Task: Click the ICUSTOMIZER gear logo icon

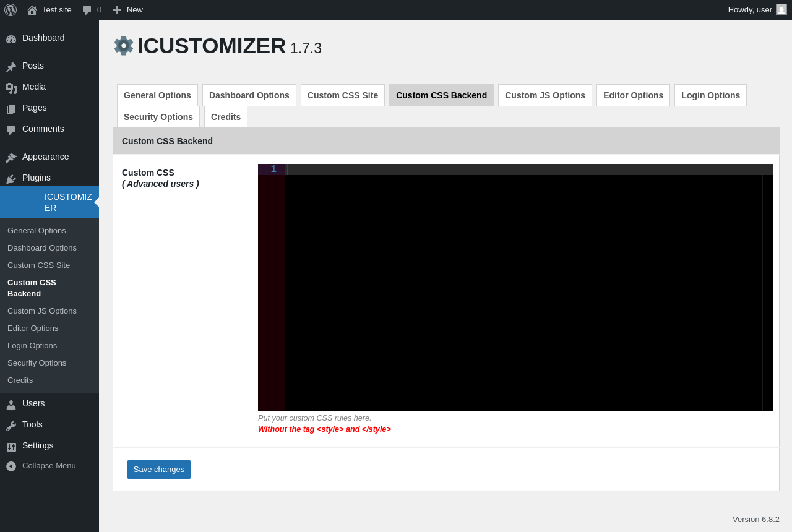Action: [124, 46]
